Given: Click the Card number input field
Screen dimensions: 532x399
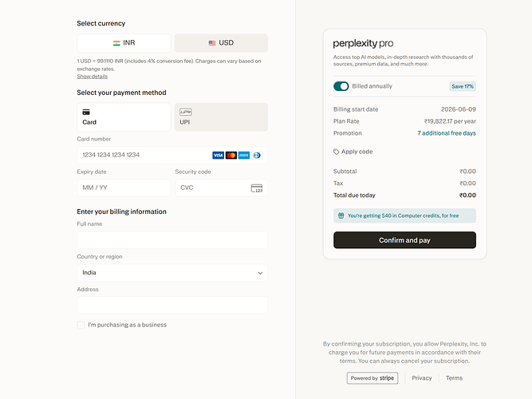Looking at the screenshot, I should coord(172,155).
